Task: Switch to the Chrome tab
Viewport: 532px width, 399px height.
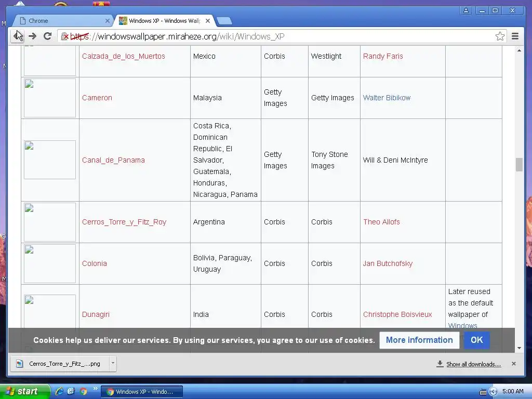Action: point(62,21)
